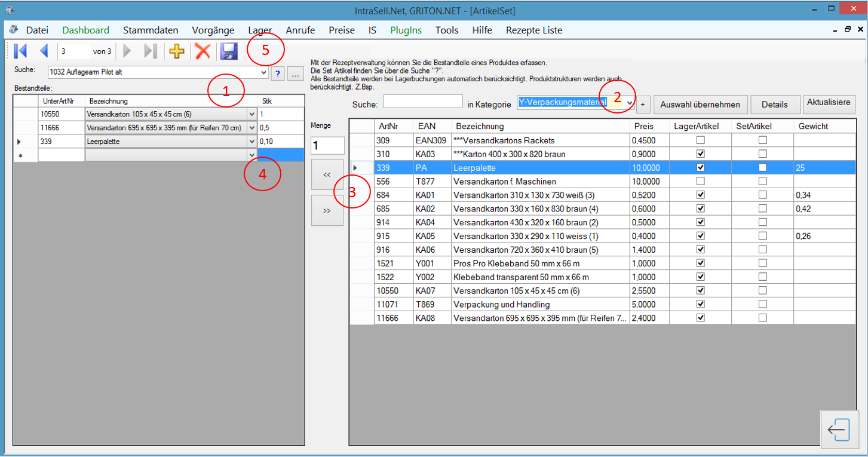
Task: Expand dropdown of Leerpalette component row
Action: coord(252,142)
